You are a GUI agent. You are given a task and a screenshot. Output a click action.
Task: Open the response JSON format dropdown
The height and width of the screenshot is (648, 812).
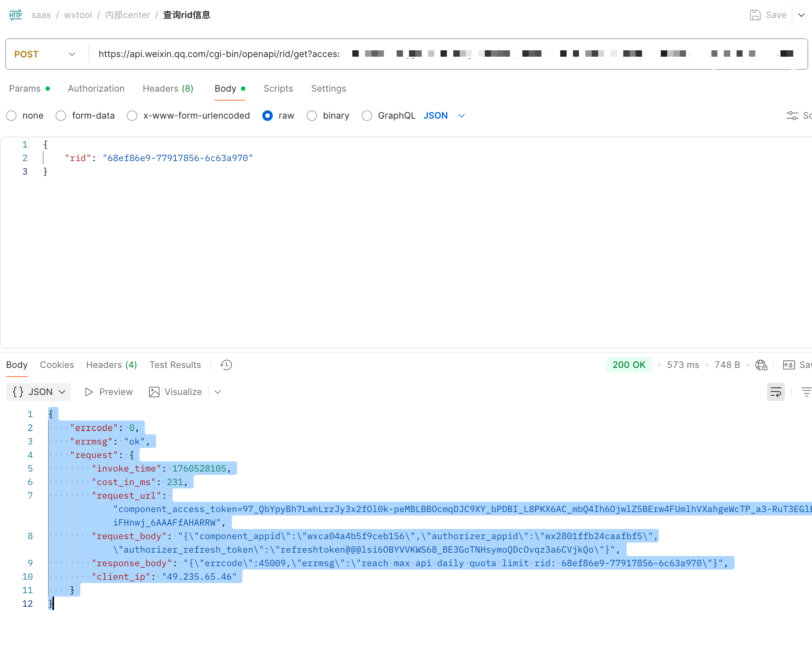(38, 392)
